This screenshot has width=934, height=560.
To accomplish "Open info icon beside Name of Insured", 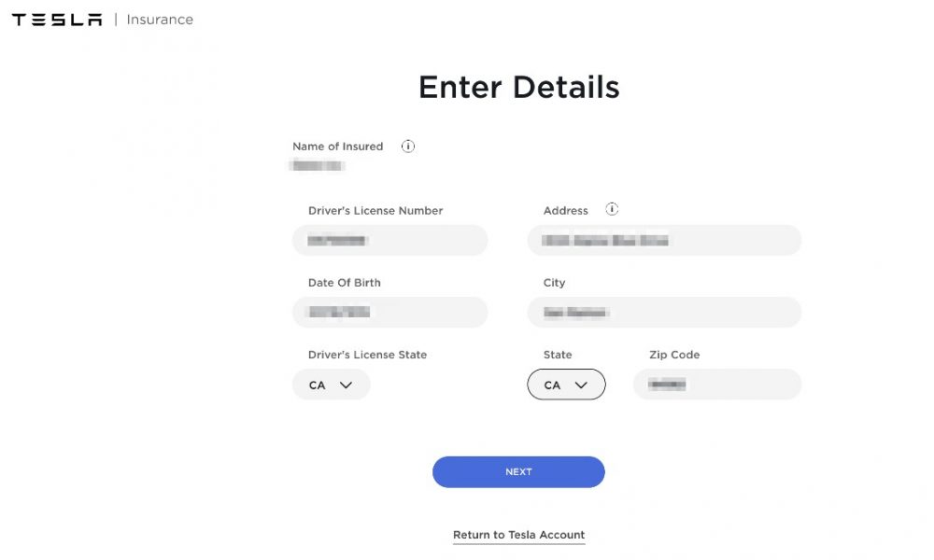I will coord(407,147).
